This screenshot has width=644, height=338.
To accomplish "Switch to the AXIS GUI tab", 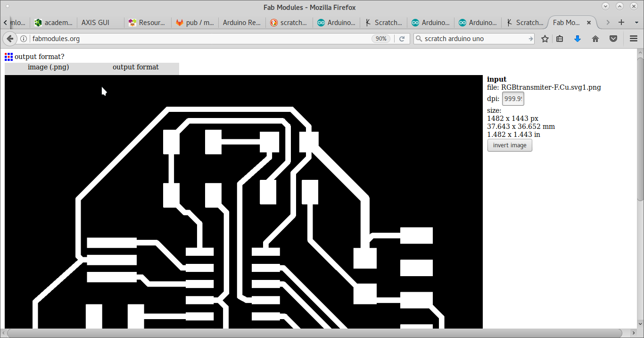I will 100,22.
